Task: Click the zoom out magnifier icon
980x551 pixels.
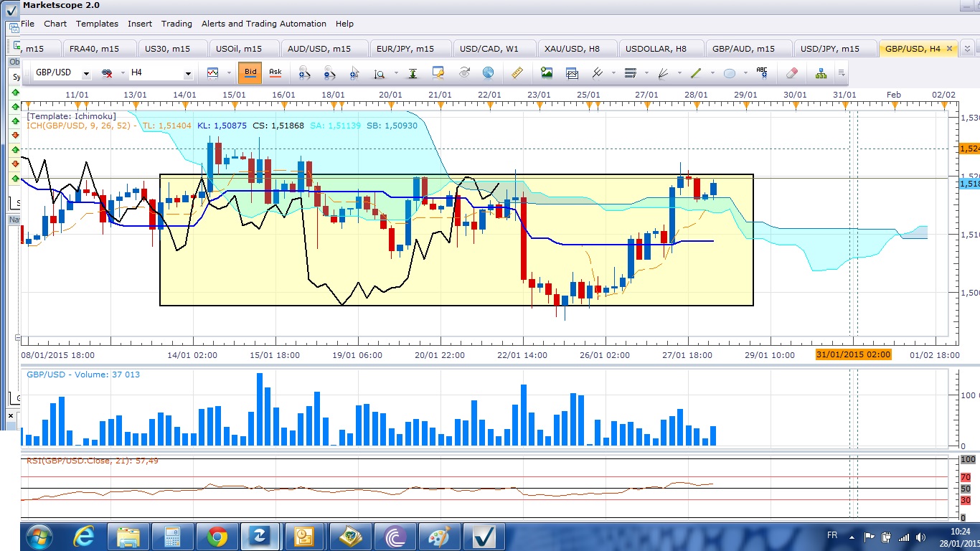Action: (x=329, y=72)
